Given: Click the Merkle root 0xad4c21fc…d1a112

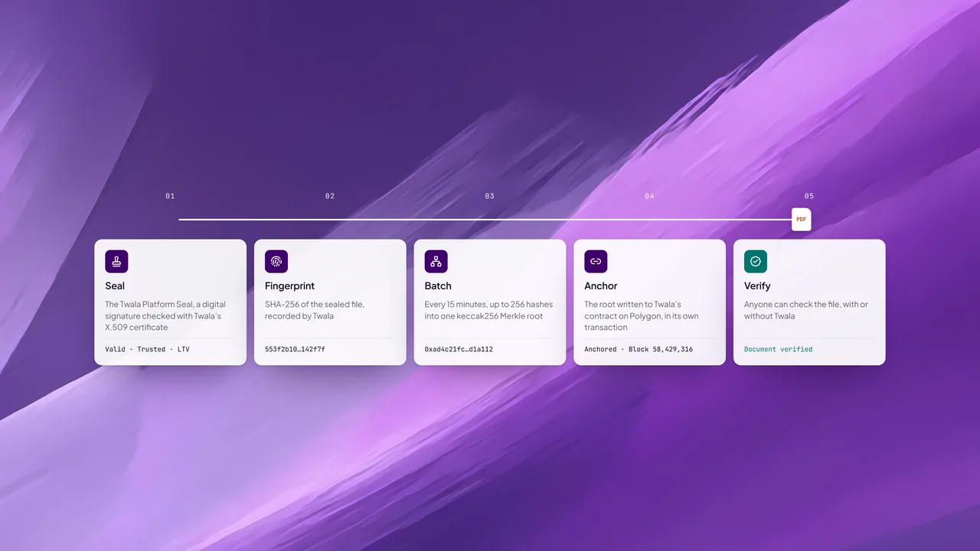Looking at the screenshot, I should (459, 349).
